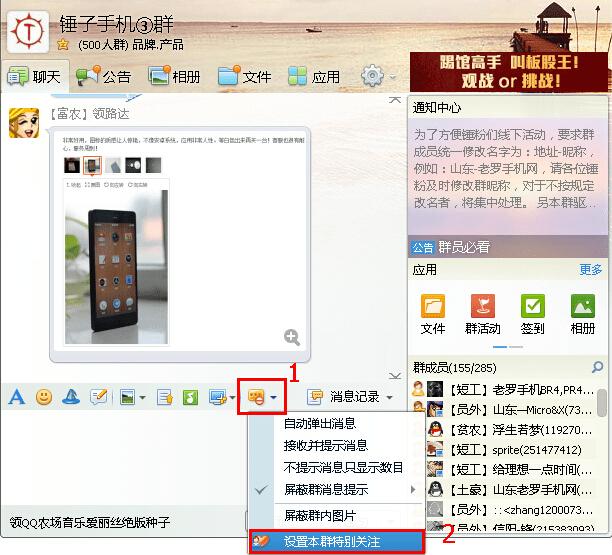This screenshot has height=555, width=612.
Task: Click the apps panel page indicator
Action: coord(508,347)
